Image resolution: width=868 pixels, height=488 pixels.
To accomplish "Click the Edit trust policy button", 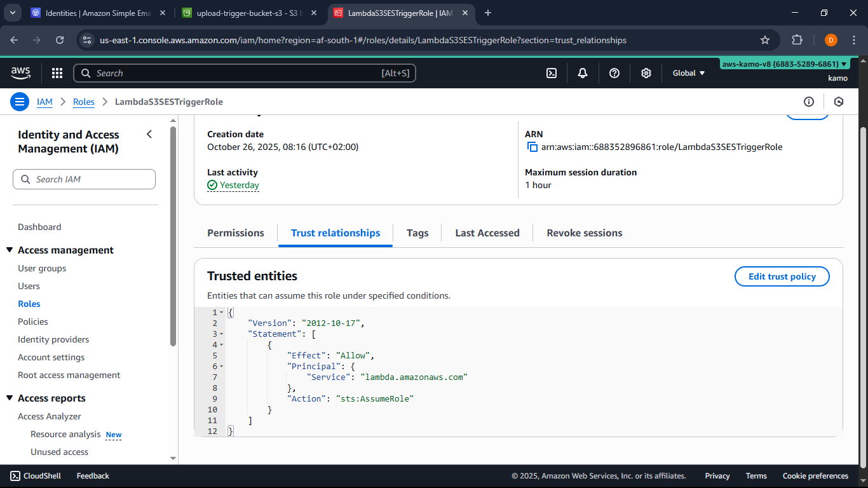I will [x=782, y=276].
